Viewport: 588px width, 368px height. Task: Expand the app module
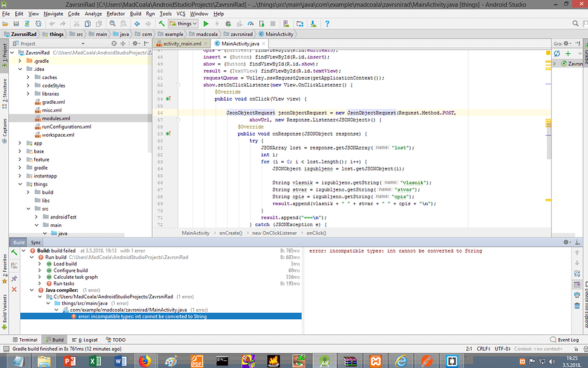coord(20,143)
